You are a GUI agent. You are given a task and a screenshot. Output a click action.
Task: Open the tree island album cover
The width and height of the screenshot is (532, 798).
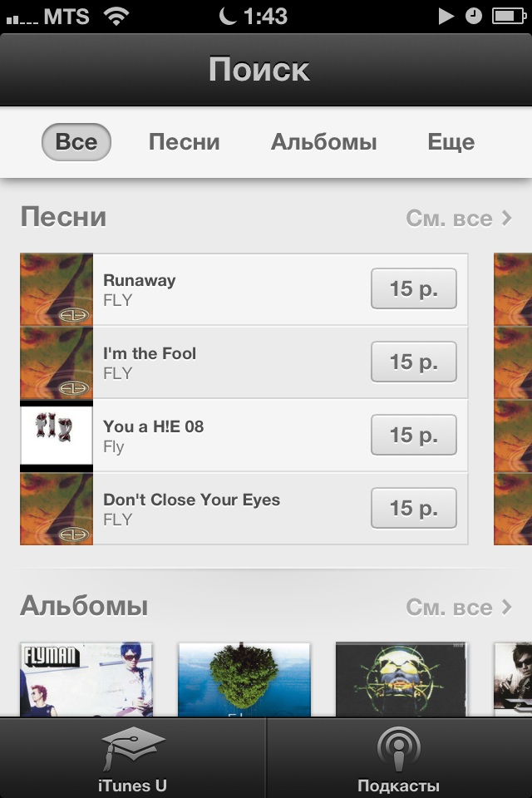(244, 680)
